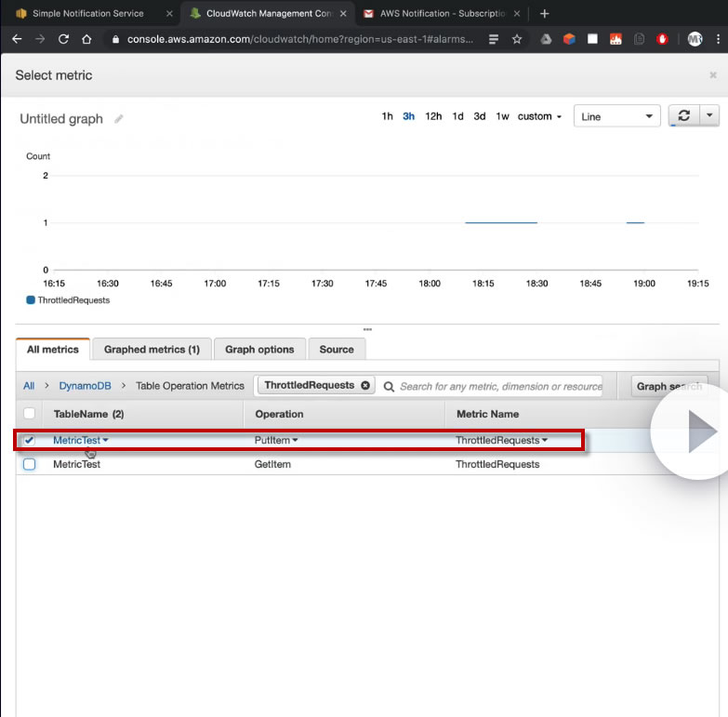
Task: Toggle the select-all header checkbox
Action: click(x=29, y=413)
